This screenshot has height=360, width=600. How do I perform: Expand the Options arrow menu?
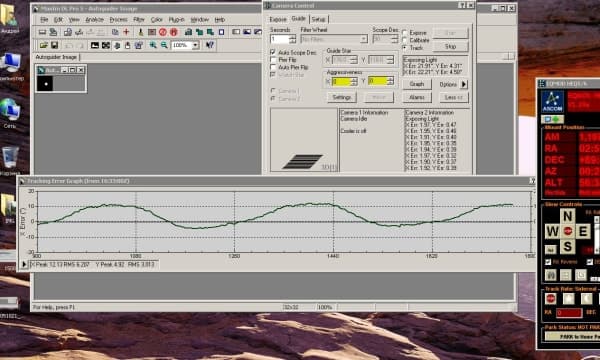point(464,84)
